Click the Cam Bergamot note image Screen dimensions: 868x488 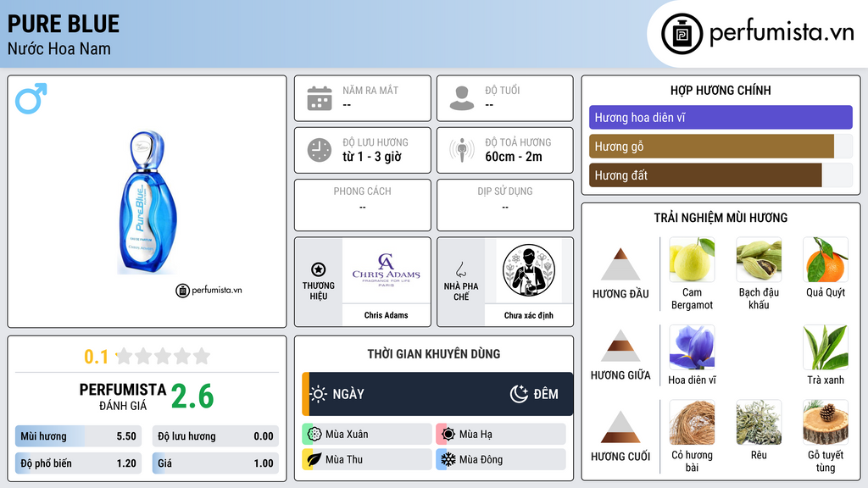pos(692,259)
